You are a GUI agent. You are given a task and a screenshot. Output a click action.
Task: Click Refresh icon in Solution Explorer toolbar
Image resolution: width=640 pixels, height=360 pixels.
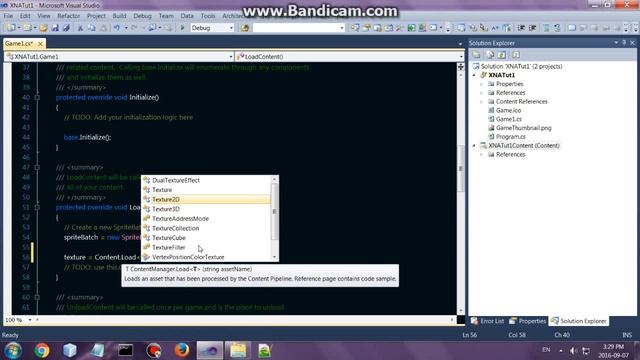pyautogui.click(x=502, y=55)
